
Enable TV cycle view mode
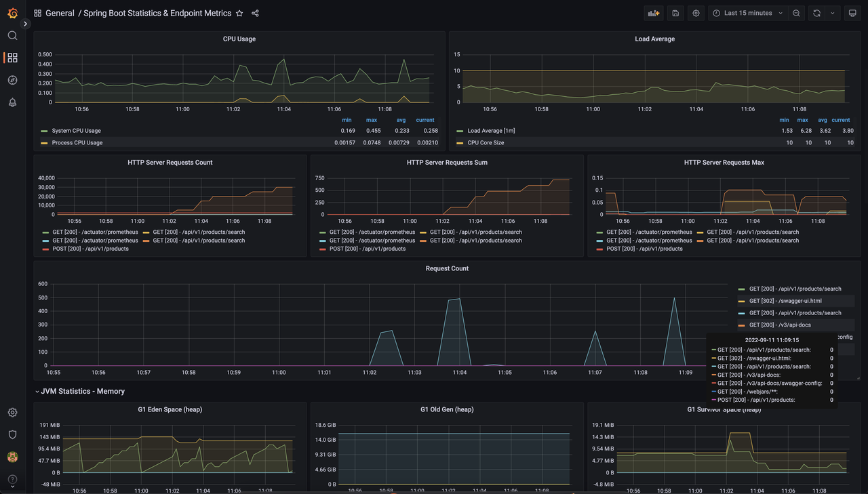[852, 13]
